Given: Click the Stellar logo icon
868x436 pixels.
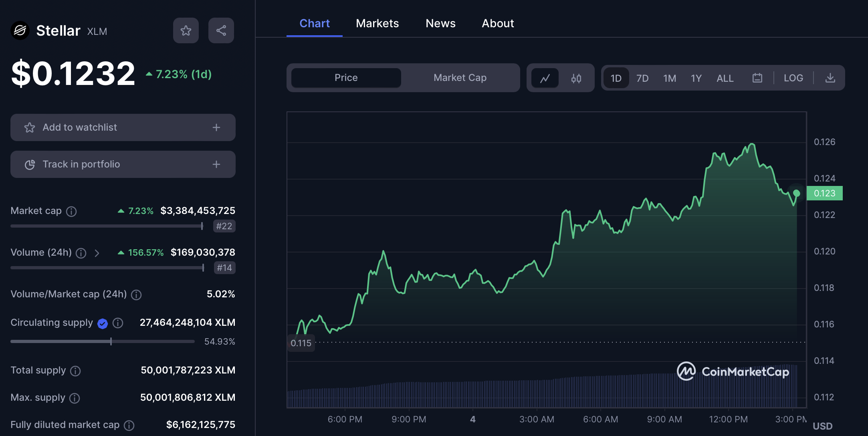Looking at the screenshot, I should click(20, 30).
